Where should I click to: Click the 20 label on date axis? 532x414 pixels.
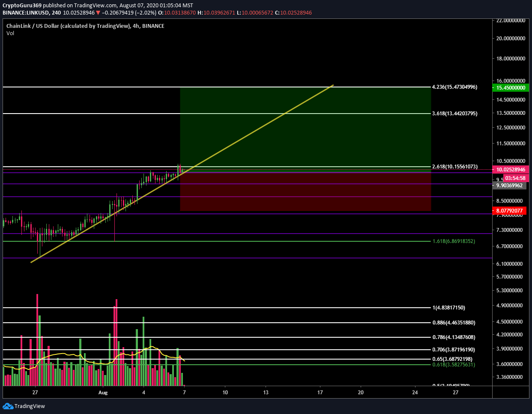(361, 393)
